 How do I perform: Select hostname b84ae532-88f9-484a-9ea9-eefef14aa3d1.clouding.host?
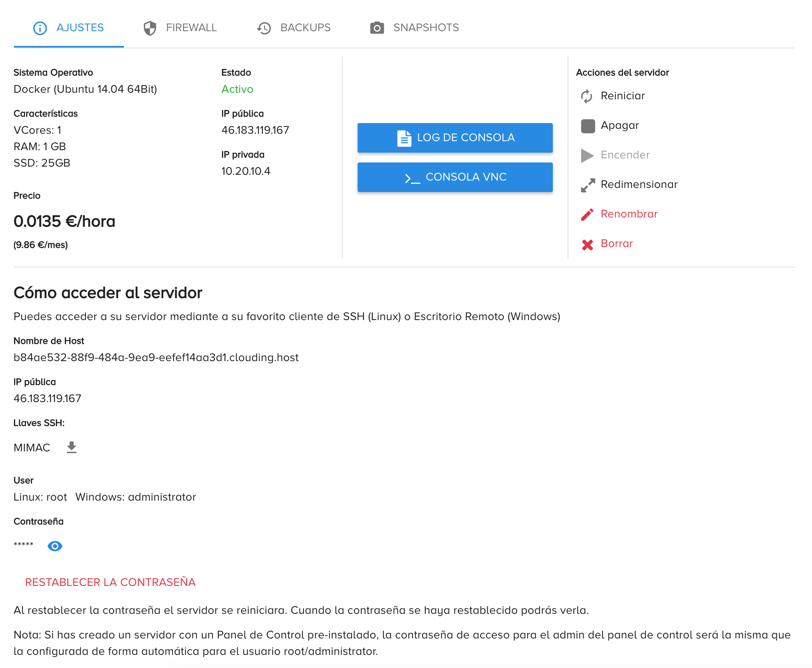click(156, 358)
